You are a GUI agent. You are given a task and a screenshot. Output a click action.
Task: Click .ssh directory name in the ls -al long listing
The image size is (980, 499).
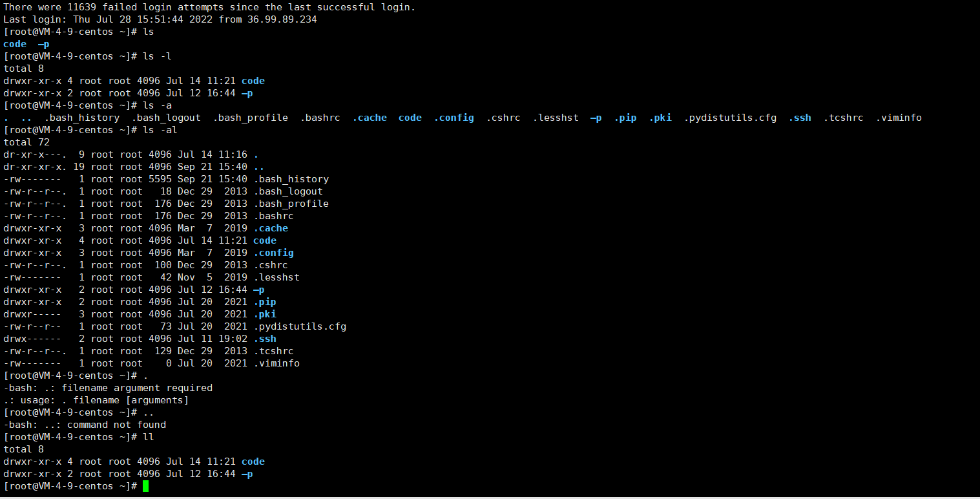coord(265,339)
